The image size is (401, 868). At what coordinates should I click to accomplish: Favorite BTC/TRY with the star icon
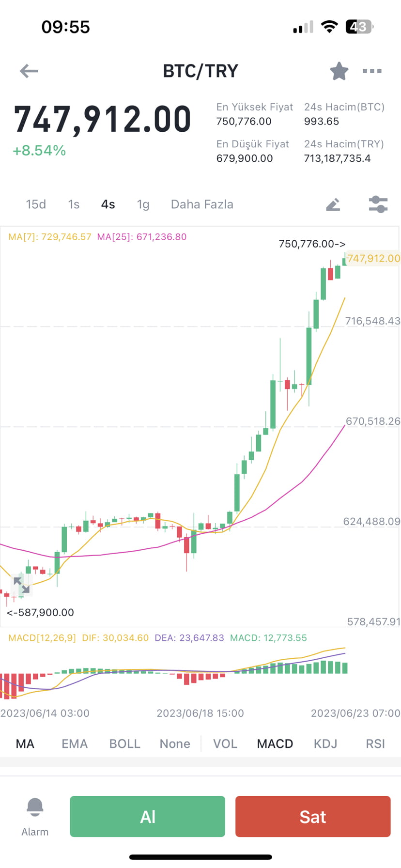click(x=339, y=71)
